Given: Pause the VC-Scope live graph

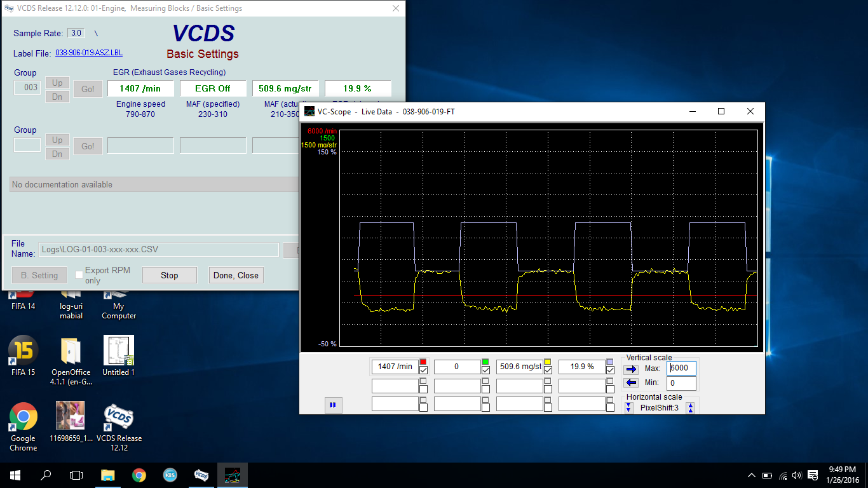Looking at the screenshot, I should pos(333,405).
